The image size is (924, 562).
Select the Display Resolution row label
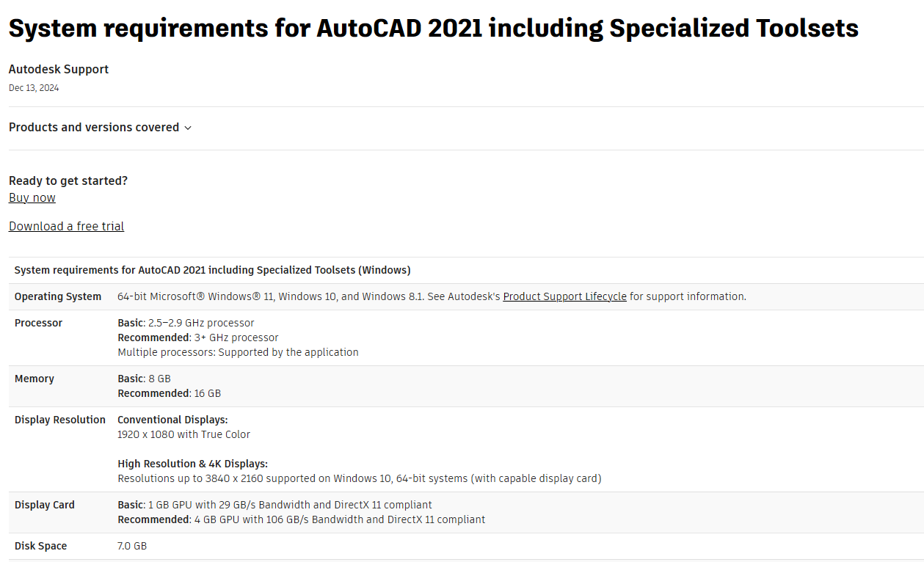click(x=60, y=420)
